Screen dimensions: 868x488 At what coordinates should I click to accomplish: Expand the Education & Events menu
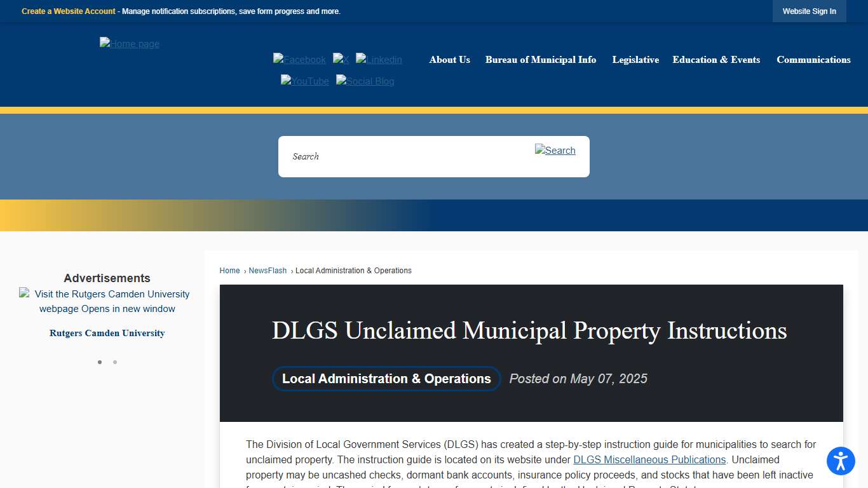click(716, 60)
